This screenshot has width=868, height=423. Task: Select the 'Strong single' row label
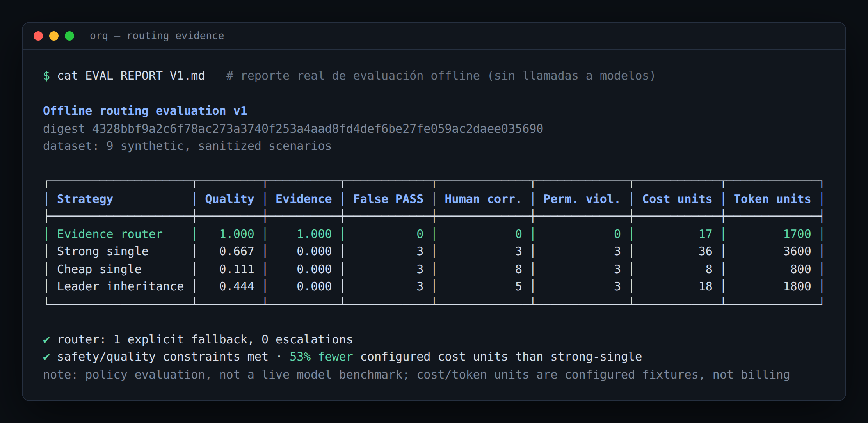point(103,251)
